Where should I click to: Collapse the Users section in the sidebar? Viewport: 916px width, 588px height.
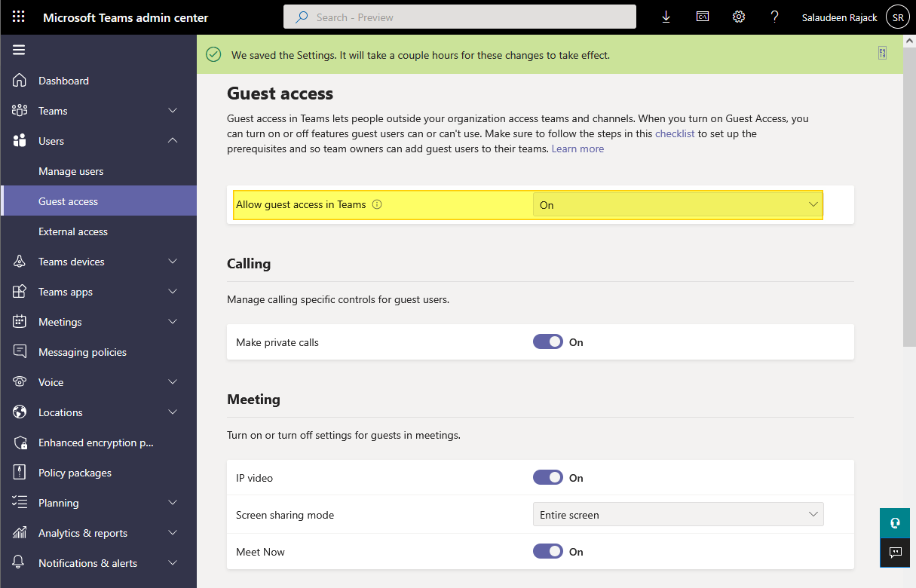coord(173,141)
